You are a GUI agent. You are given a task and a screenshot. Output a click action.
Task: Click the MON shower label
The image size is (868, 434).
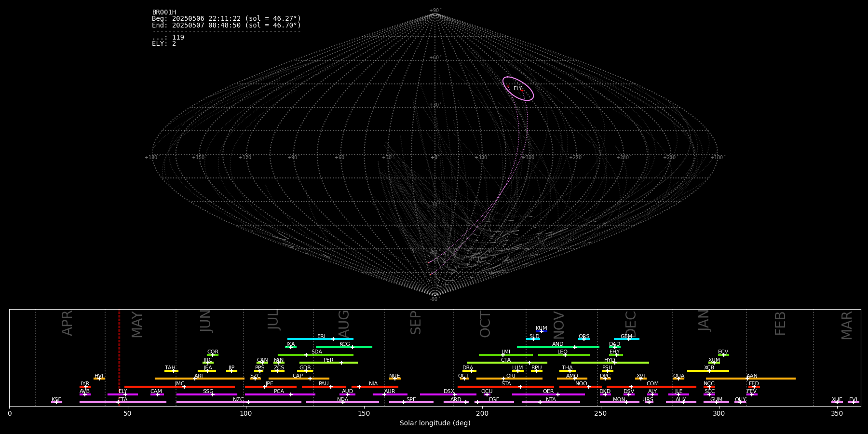pos(619,399)
